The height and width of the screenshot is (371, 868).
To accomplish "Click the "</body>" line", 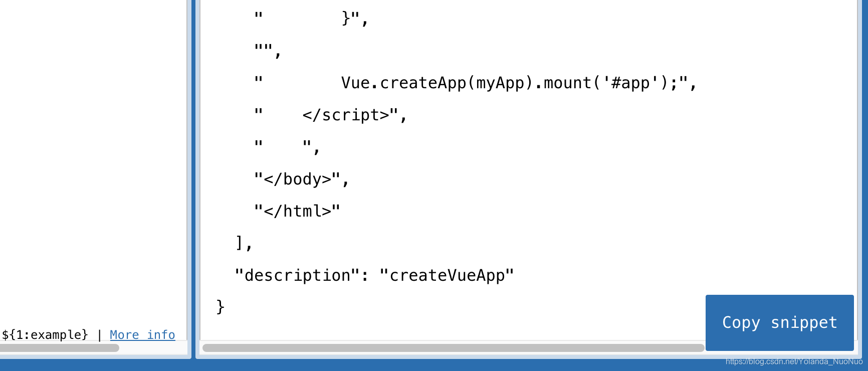I will click(302, 179).
